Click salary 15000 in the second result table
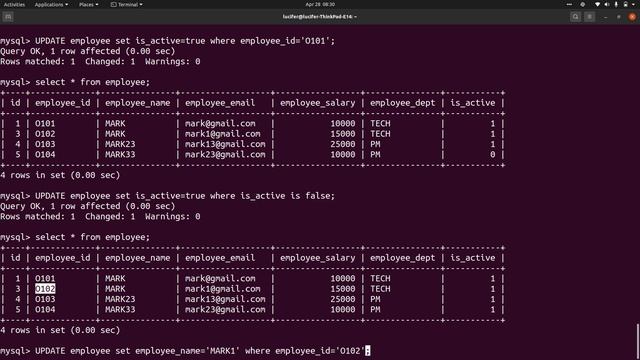 pos(342,289)
